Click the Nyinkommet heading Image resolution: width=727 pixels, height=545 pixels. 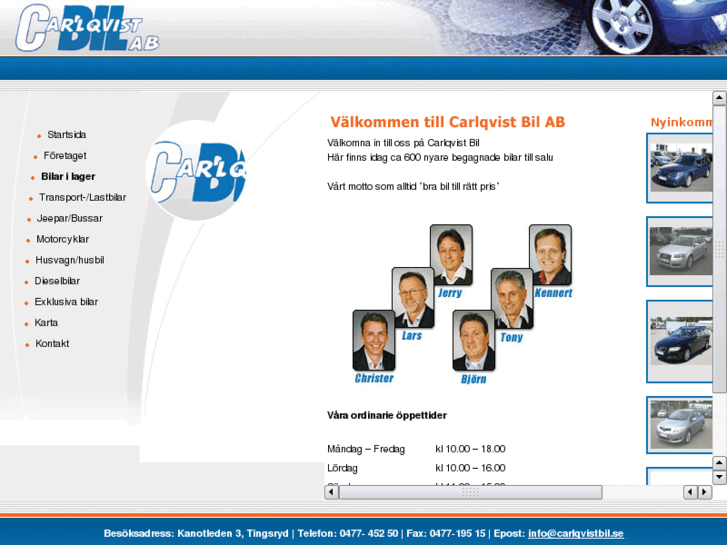(681, 122)
